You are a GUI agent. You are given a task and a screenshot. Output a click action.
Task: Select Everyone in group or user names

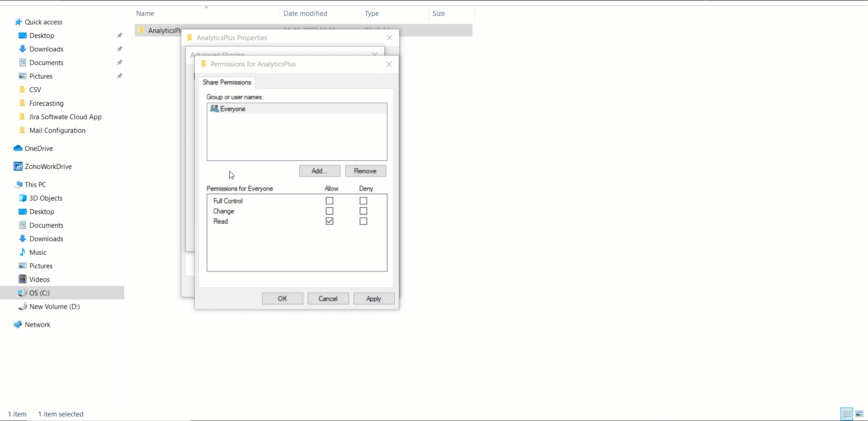[297, 108]
